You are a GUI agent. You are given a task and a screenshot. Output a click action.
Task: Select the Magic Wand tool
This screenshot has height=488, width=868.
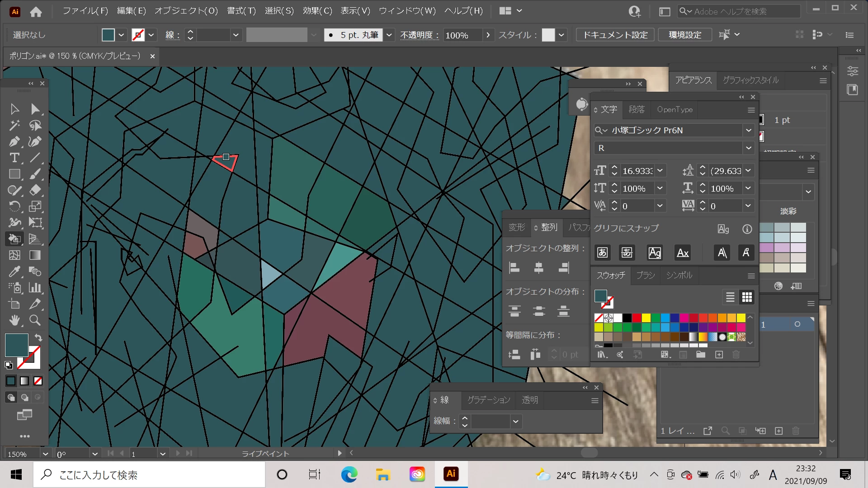point(14,125)
